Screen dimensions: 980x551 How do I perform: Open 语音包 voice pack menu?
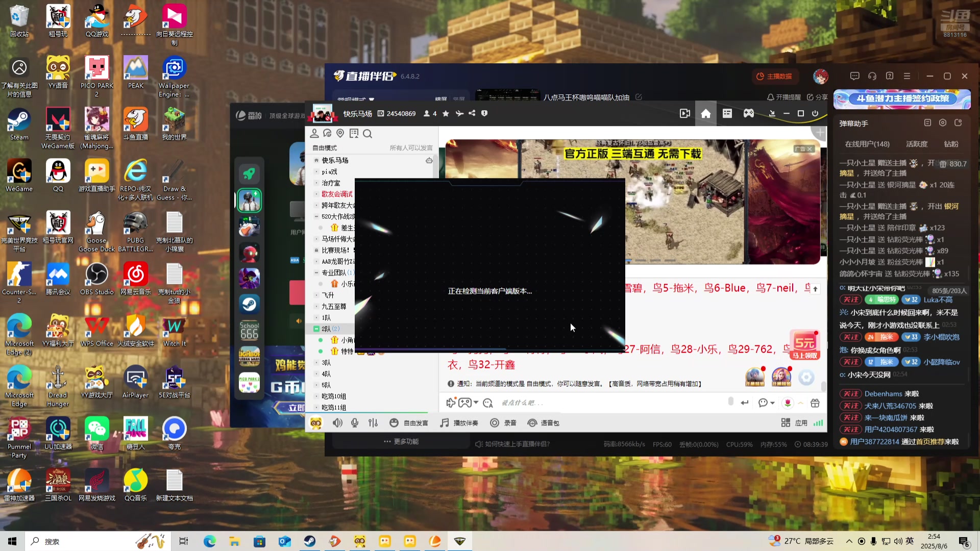[x=544, y=423]
